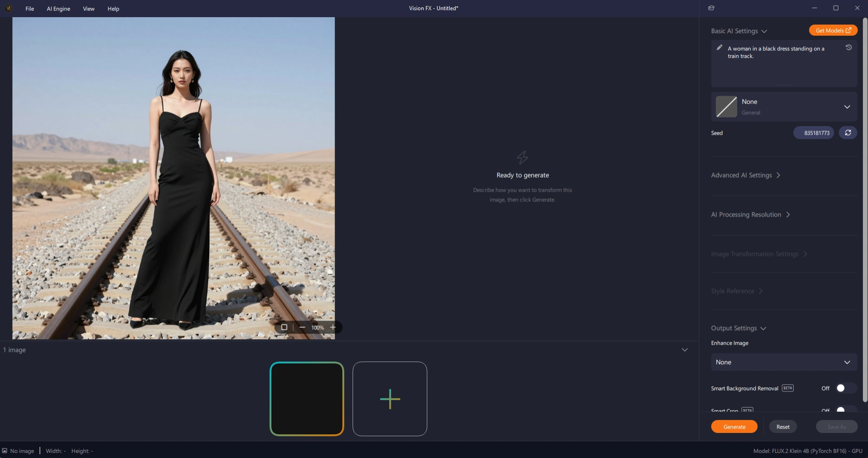This screenshot has height=458, width=868.
Task: Click the fit-to-view square icon
Action: pyautogui.click(x=284, y=327)
